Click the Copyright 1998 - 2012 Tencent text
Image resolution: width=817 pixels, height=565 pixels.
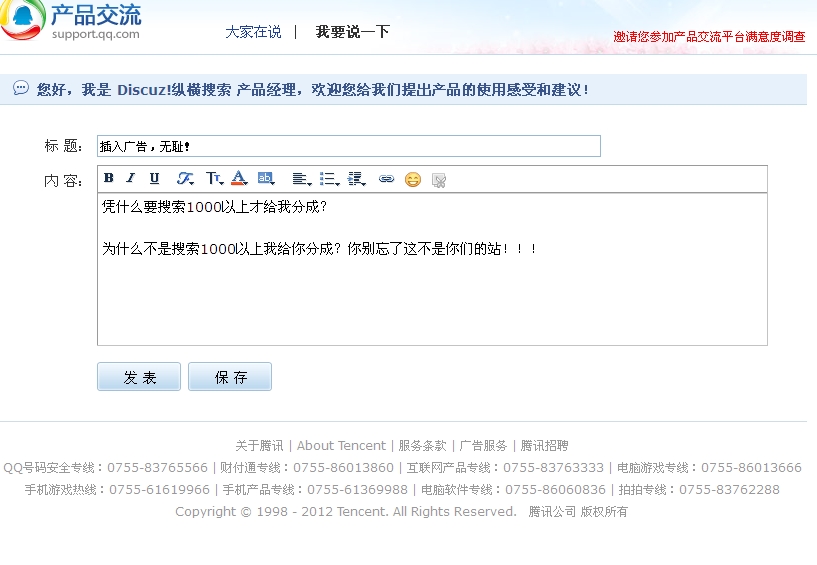pos(346,511)
